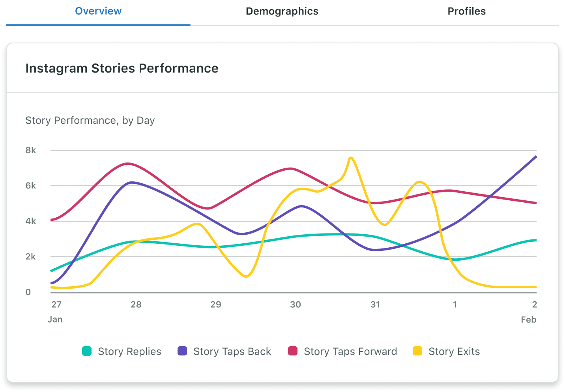Click the Feb label on the axis

pyautogui.click(x=529, y=319)
